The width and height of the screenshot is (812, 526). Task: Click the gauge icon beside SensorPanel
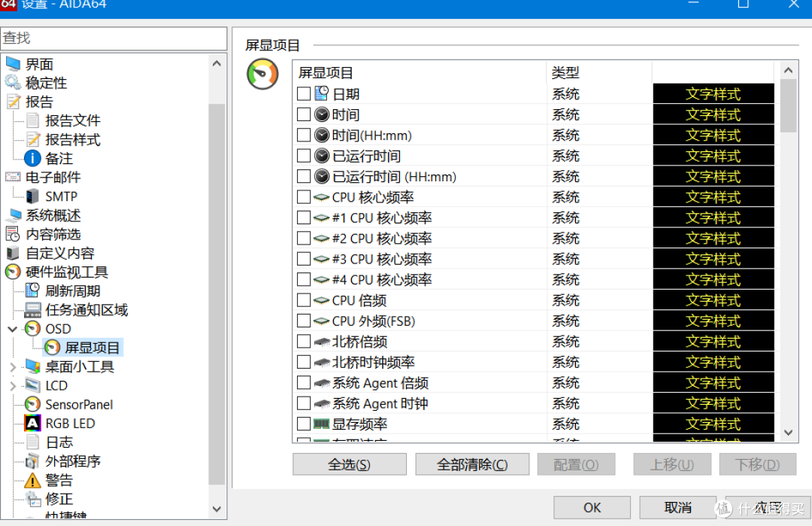32,404
